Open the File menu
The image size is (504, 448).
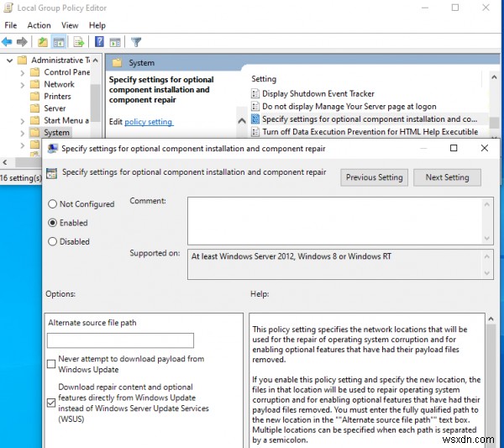tap(11, 25)
